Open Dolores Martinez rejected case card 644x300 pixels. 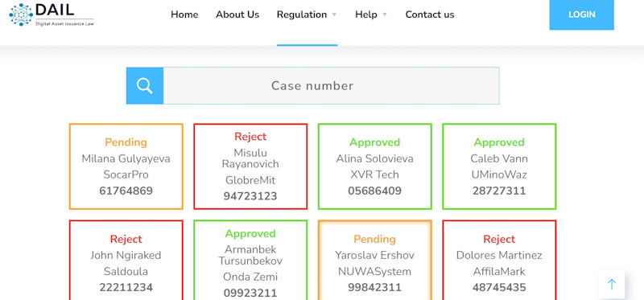(x=499, y=261)
